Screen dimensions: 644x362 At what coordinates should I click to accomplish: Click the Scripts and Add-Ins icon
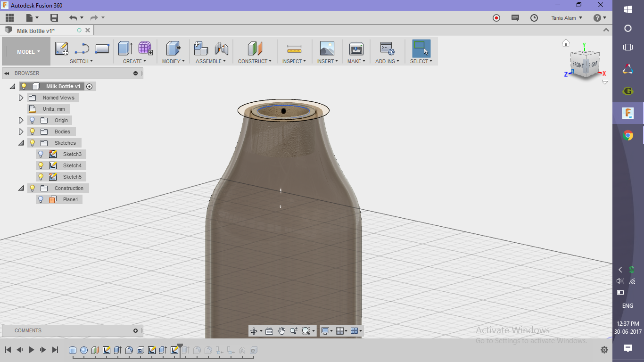click(387, 49)
